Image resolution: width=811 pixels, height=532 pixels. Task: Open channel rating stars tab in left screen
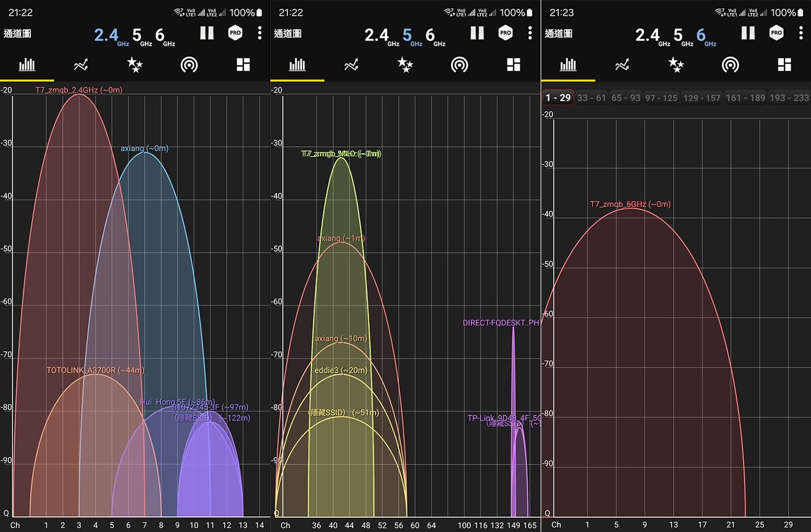(x=135, y=65)
